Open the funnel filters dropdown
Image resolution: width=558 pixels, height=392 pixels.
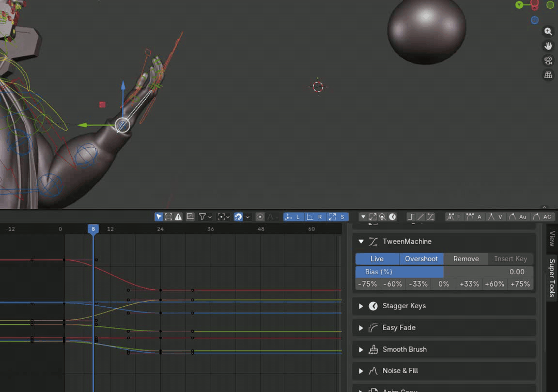[x=205, y=216]
